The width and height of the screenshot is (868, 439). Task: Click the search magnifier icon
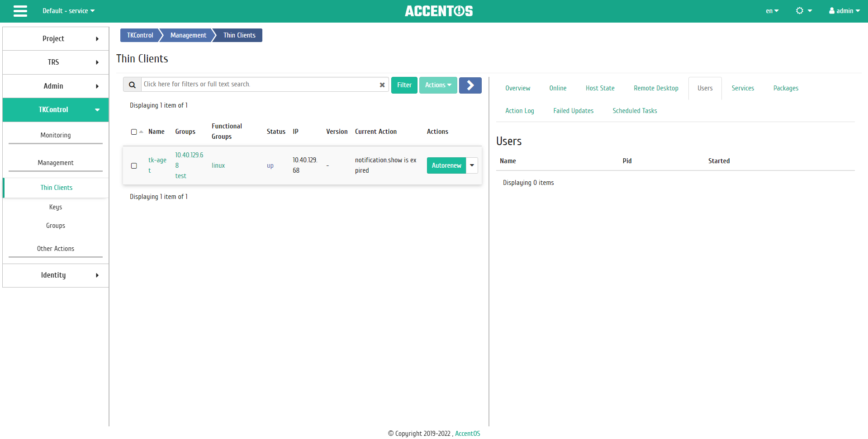pyautogui.click(x=132, y=85)
